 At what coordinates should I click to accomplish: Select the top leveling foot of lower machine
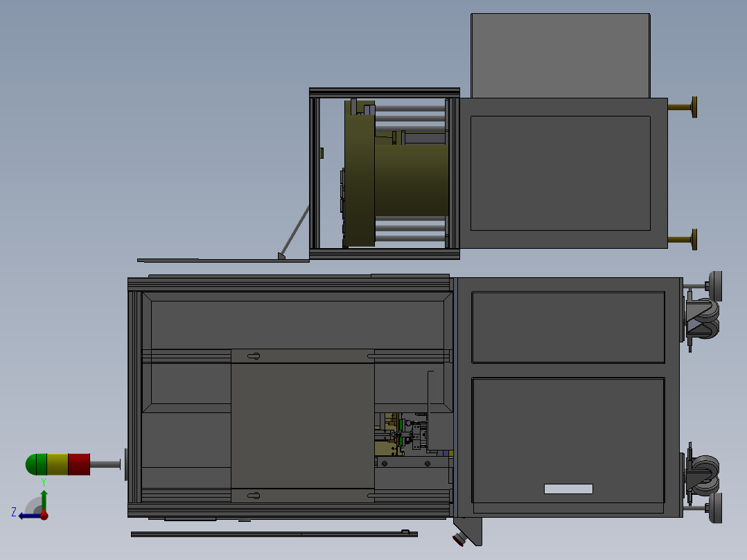[714, 286]
